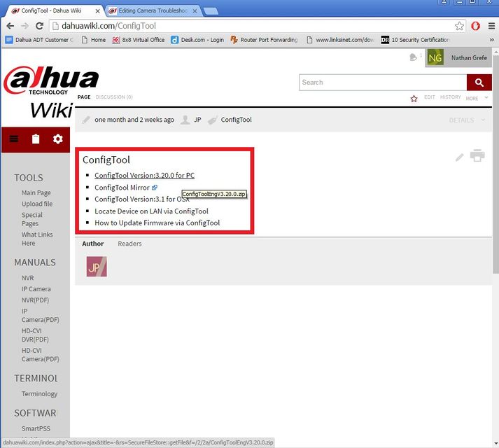The height and width of the screenshot is (448, 499).
Task: Click the browser forward arrow
Action: (24, 26)
